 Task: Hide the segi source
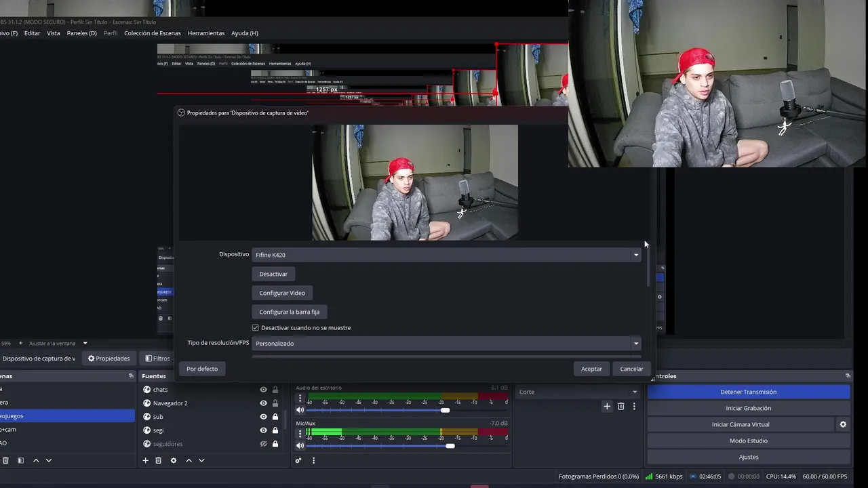pyautogui.click(x=264, y=430)
